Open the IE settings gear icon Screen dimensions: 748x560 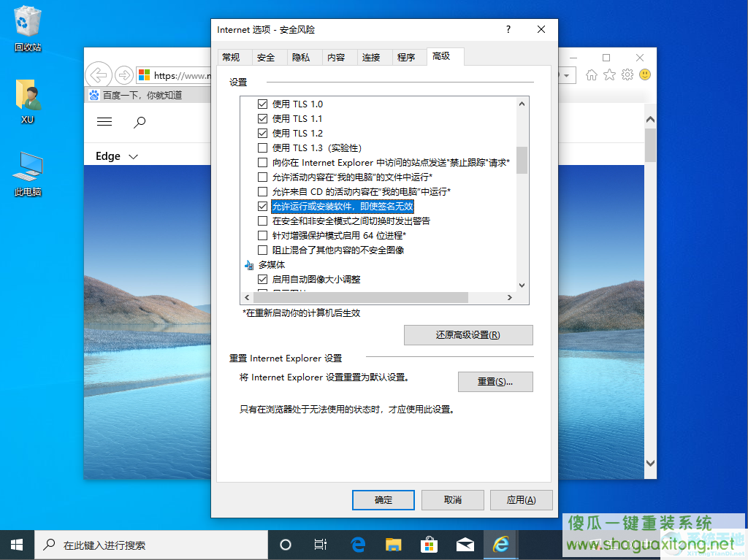[627, 75]
